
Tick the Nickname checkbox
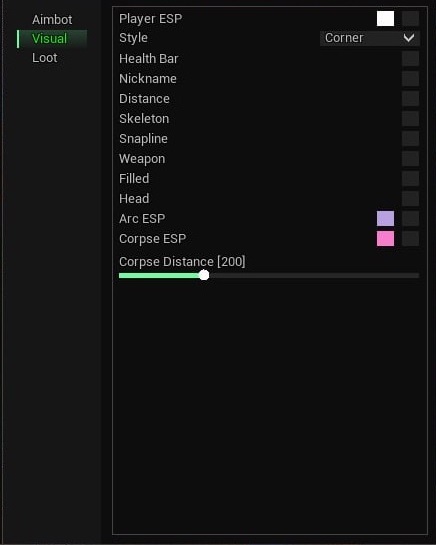pyautogui.click(x=410, y=79)
